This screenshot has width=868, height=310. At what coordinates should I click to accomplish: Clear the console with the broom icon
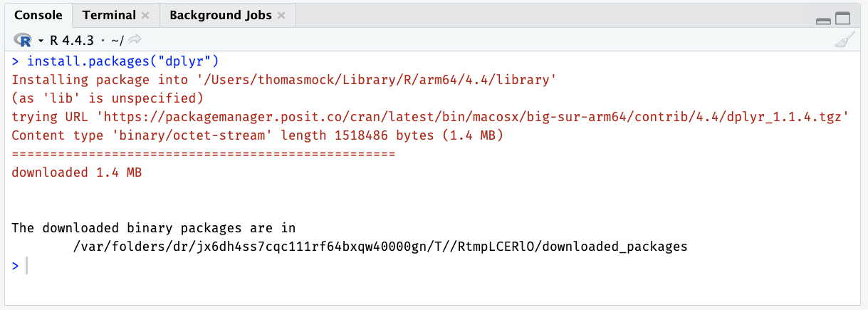[x=844, y=40]
